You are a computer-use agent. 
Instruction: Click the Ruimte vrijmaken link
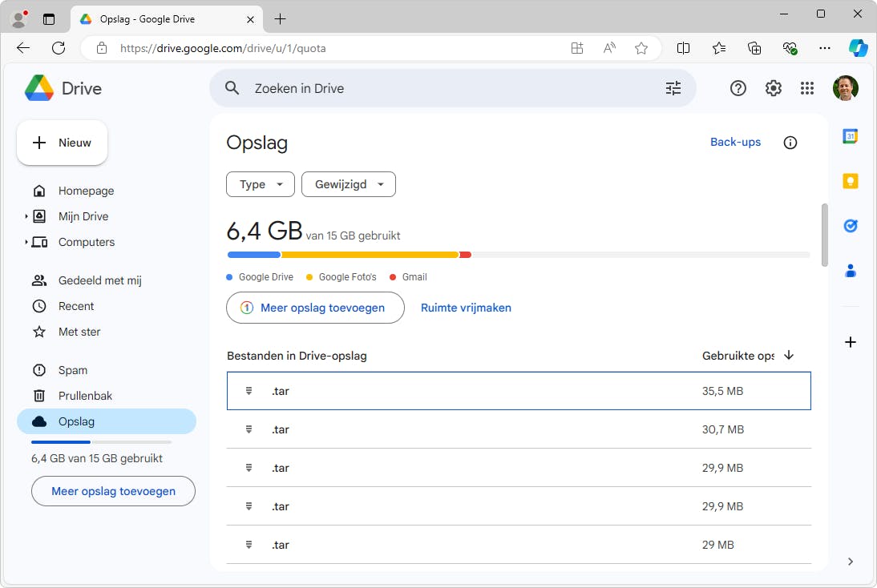pos(466,308)
